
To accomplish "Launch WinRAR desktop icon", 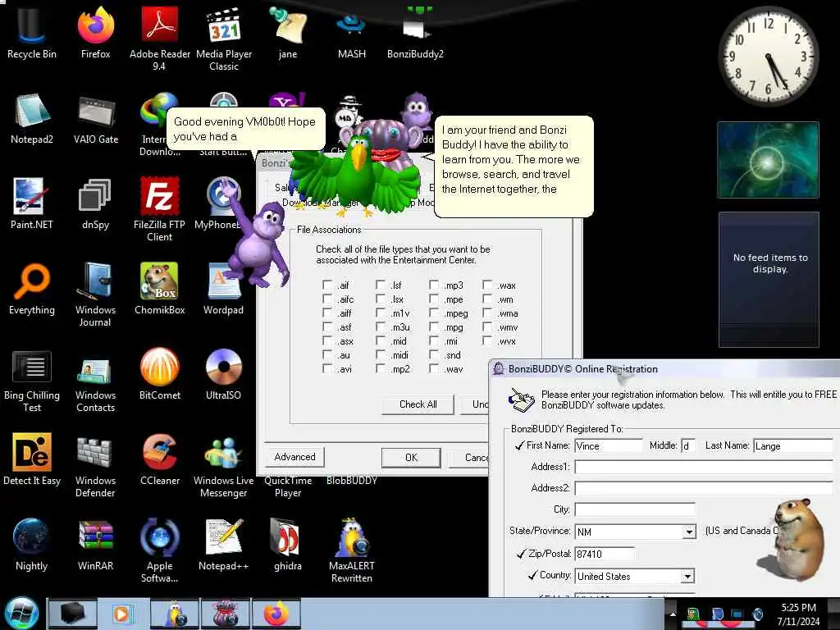I will 95,546.
